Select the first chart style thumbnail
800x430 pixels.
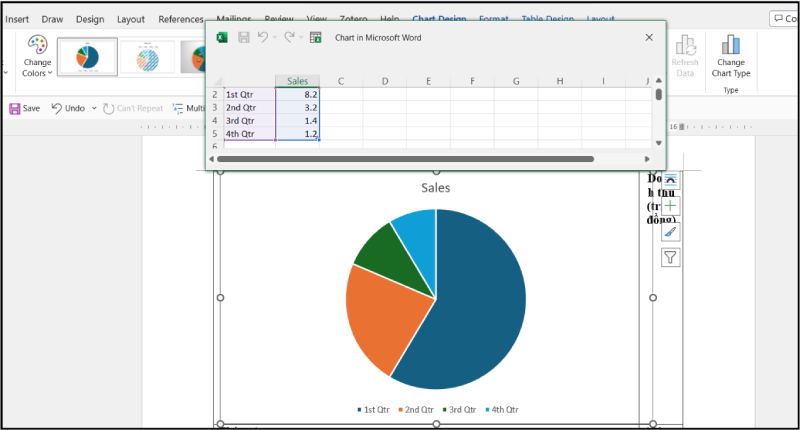click(87, 57)
